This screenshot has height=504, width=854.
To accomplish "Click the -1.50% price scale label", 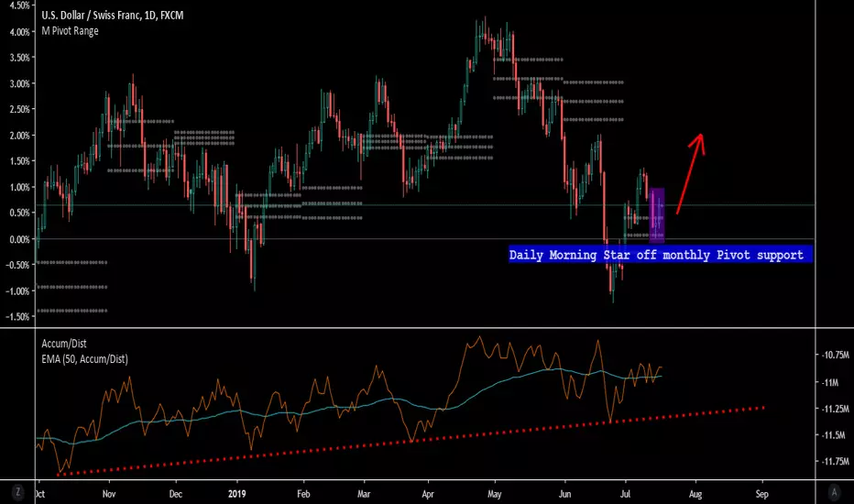I will tap(17, 316).
